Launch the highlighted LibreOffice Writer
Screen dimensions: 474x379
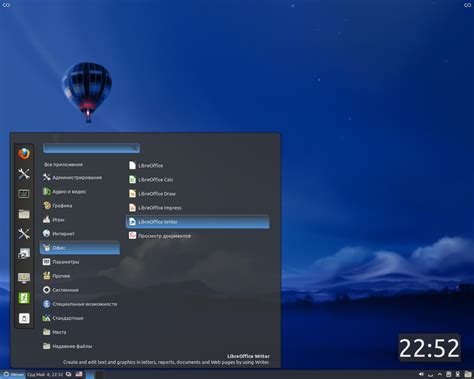197,222
